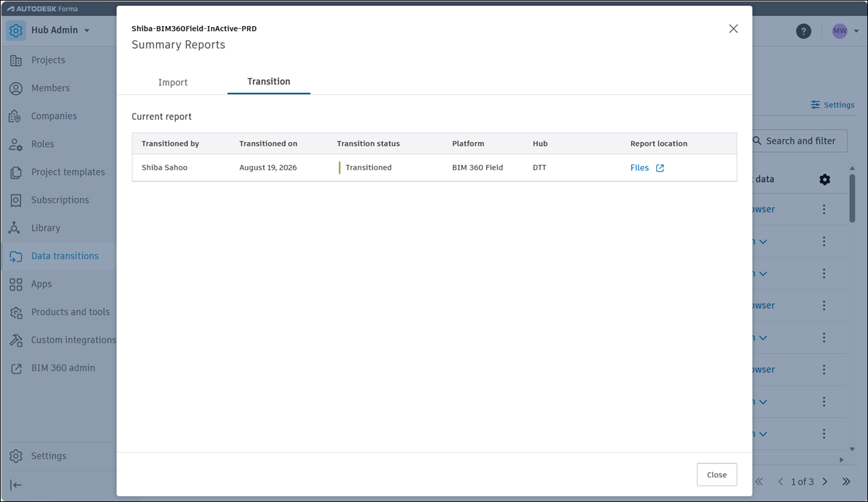Image resolution: width=868 pixels, height=502 pixels.
Task: Click the Products and tools icon
Action: pos(15,312)
